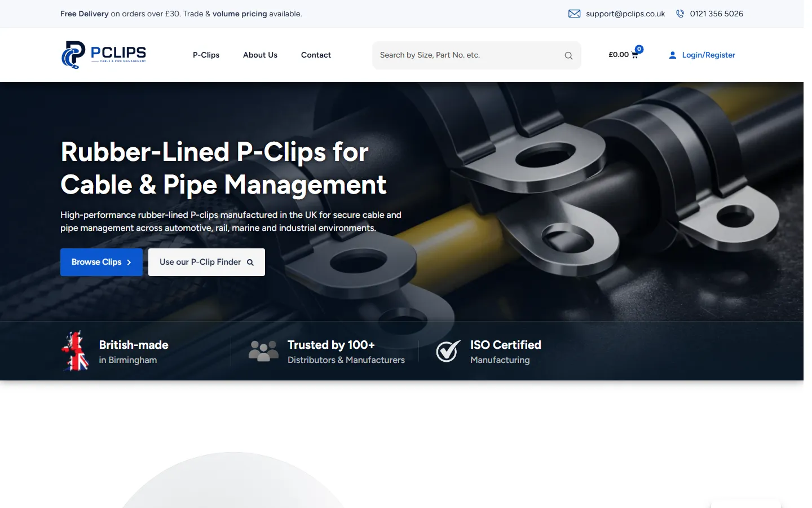Click the High-performance rubber-lined description paragraph
Image resolution: width=812 pixels, height=508 pixels.
pyautogui.click(x=231, y=221)
